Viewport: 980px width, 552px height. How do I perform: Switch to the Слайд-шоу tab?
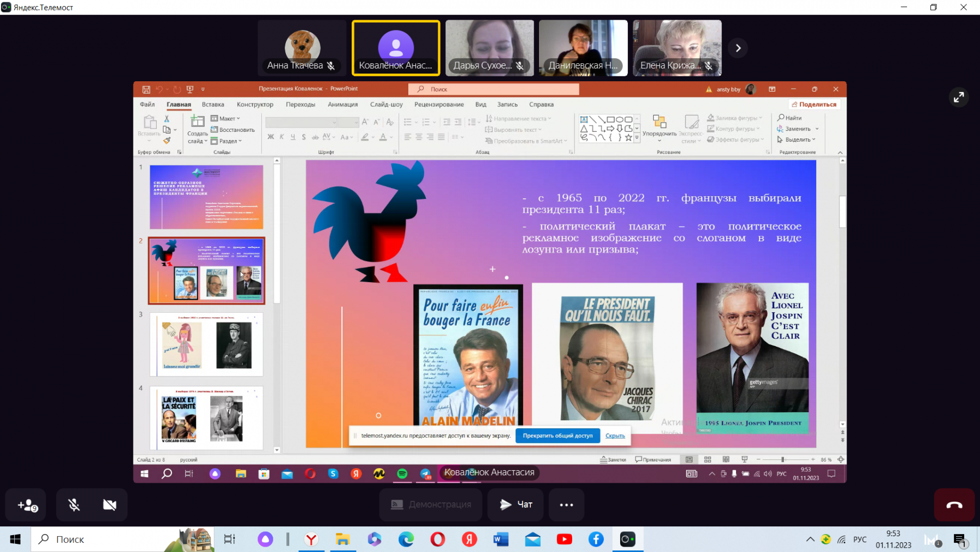(x=387, y=105)
